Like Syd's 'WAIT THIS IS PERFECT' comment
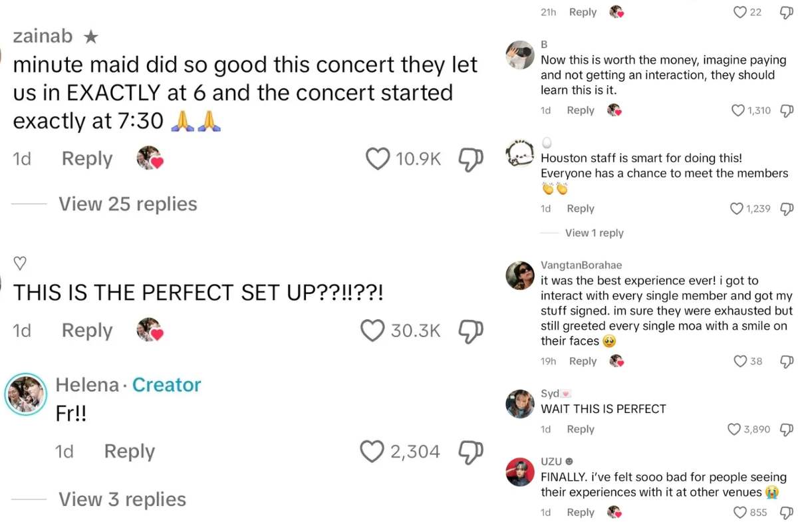The width and height of the screenshot is (798, 532). (x=734, y=430)
